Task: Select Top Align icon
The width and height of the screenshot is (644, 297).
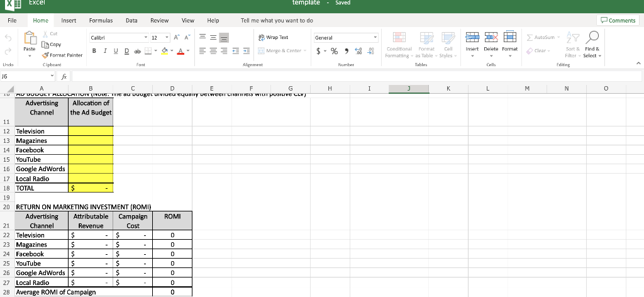Action: (203, 37)
